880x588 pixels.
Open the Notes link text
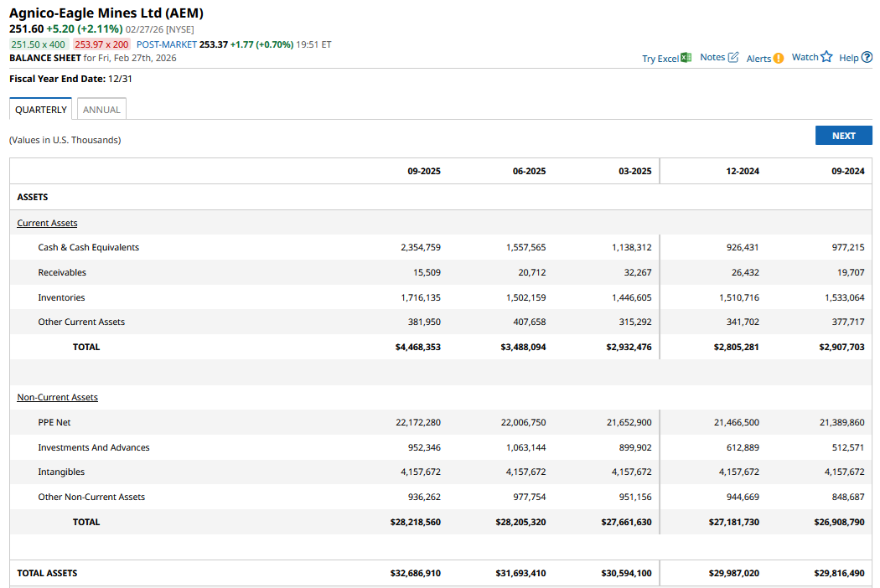(712, 57)
